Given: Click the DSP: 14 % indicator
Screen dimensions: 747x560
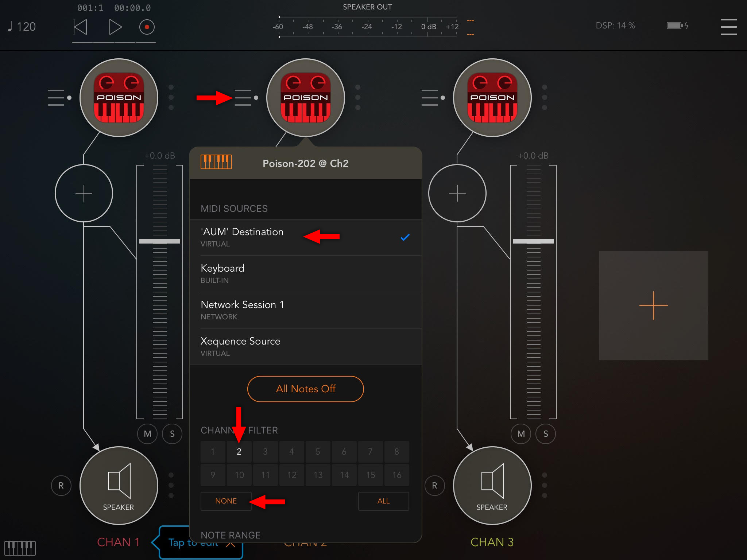Looking at the screenshot, I should 615,26.
